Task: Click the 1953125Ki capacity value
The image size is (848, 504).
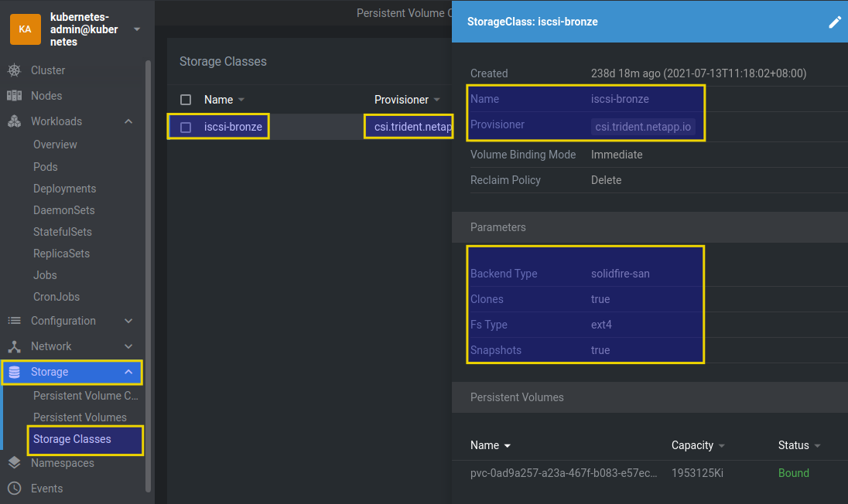Action: point(697,473)
